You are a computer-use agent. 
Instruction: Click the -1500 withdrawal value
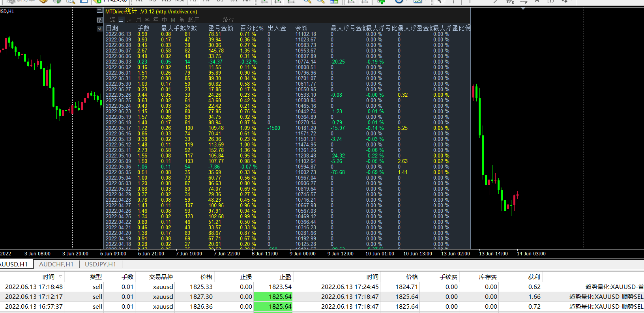pyautogui.click(x=274, y=128)
